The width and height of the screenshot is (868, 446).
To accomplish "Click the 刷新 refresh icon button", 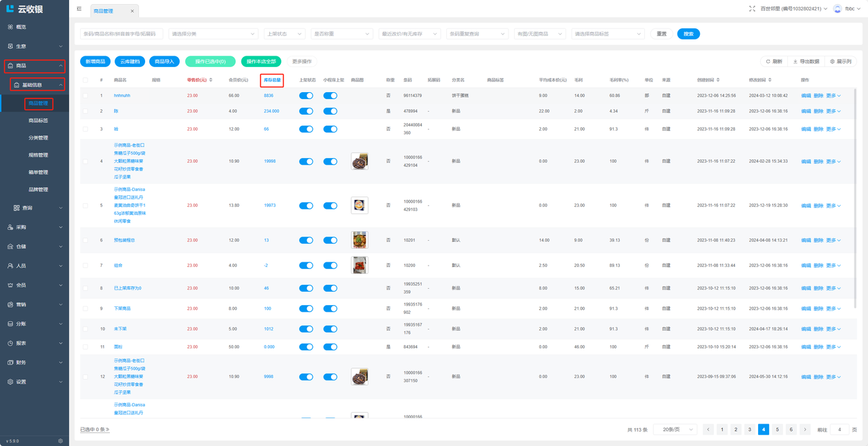I will [774, 62].
